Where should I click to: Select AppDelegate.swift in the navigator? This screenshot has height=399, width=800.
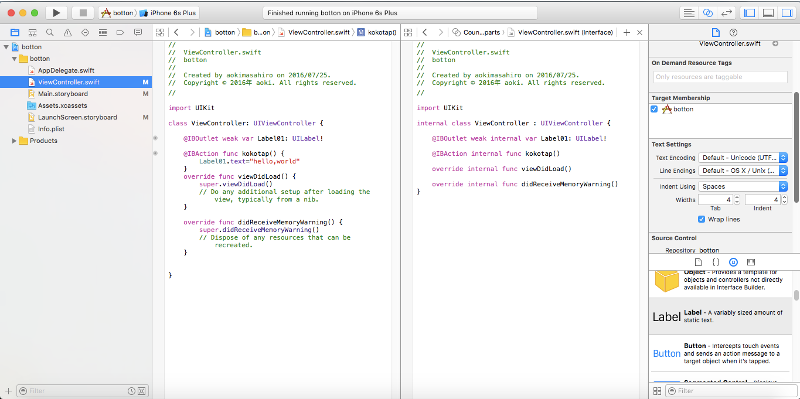pos(66,70)
